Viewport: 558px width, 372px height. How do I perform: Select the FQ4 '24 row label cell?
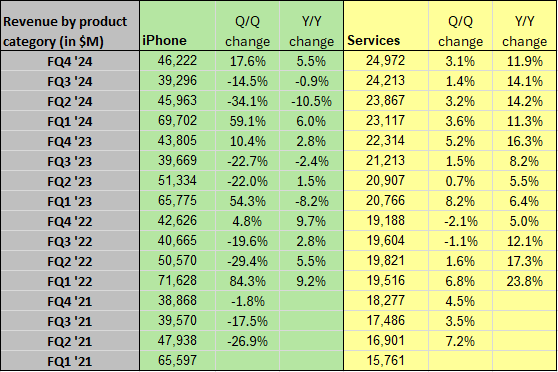[x=69, y=61]
